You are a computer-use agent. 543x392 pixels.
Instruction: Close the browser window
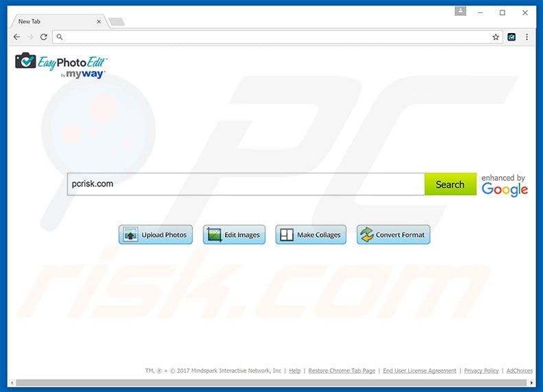coord(525,12)
